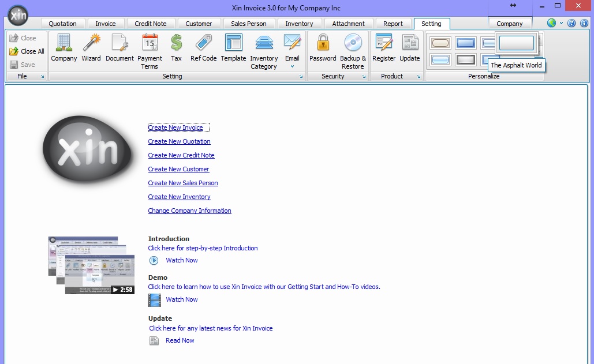Click the Close file button

point(23,38)
